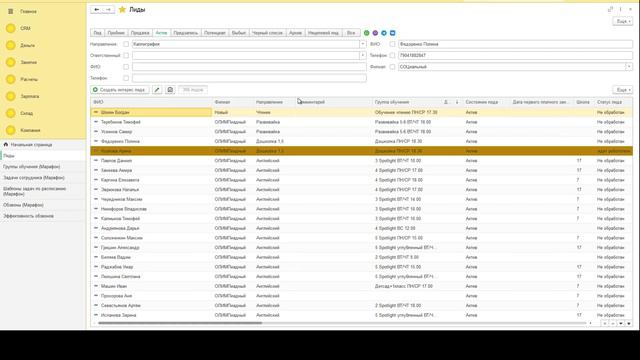Toggle the Телефон checkbox beside the empty field
640x360 pixels.
[126, 78]
